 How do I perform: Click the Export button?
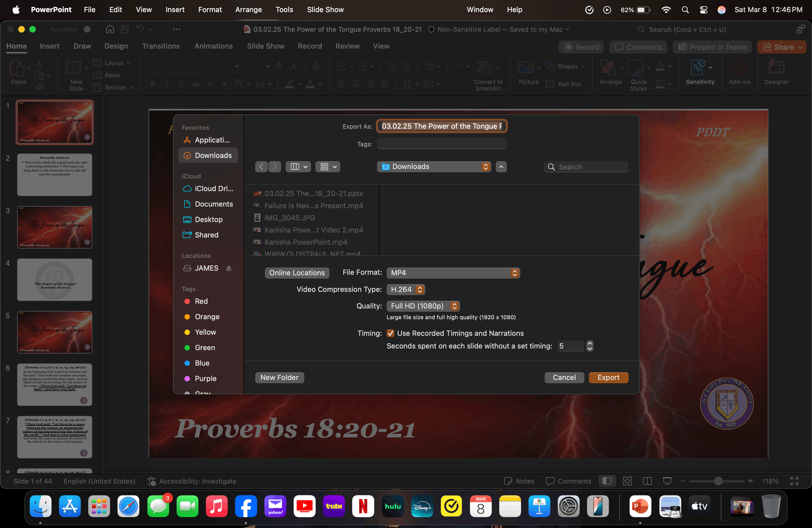[x=608, y=377]
